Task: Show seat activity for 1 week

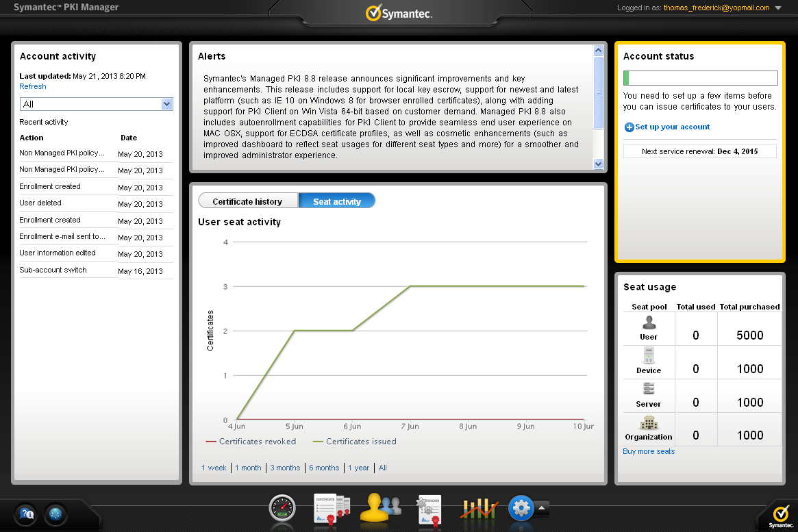Action: [214, 468]
